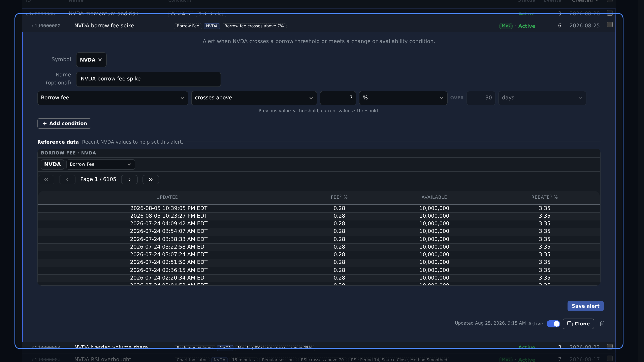Toggle the Active switch off
The width and height of the screenshot is (644, 362).
tap(553, 324)
